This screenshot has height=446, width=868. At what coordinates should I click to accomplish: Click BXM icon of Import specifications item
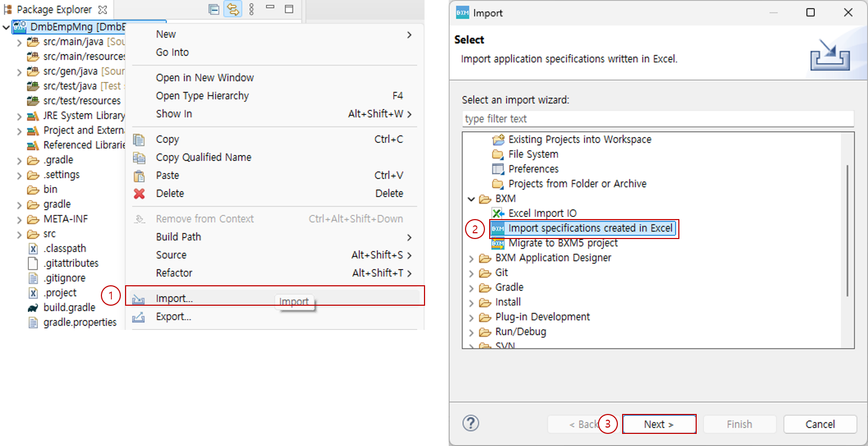click(x=498, y=229)
